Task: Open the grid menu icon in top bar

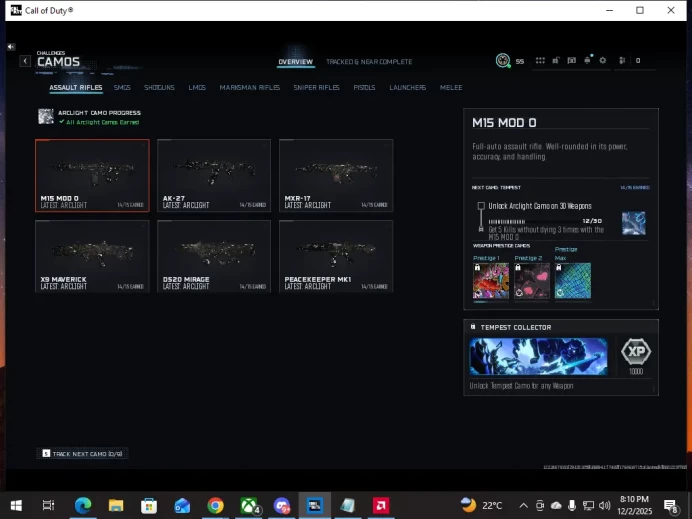Action: [x=540, y=60]
